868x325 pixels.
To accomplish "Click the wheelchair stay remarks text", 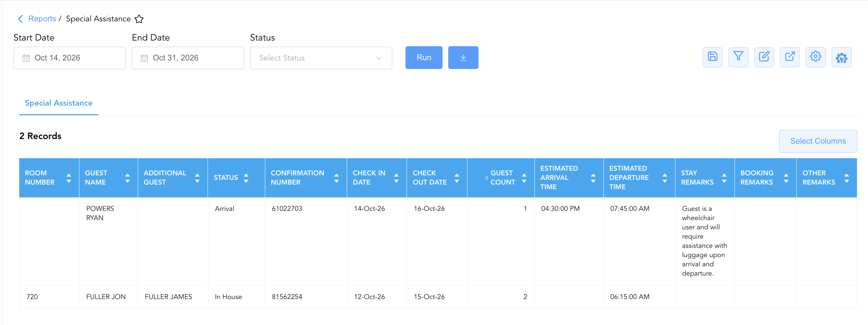I will [704, 241].
